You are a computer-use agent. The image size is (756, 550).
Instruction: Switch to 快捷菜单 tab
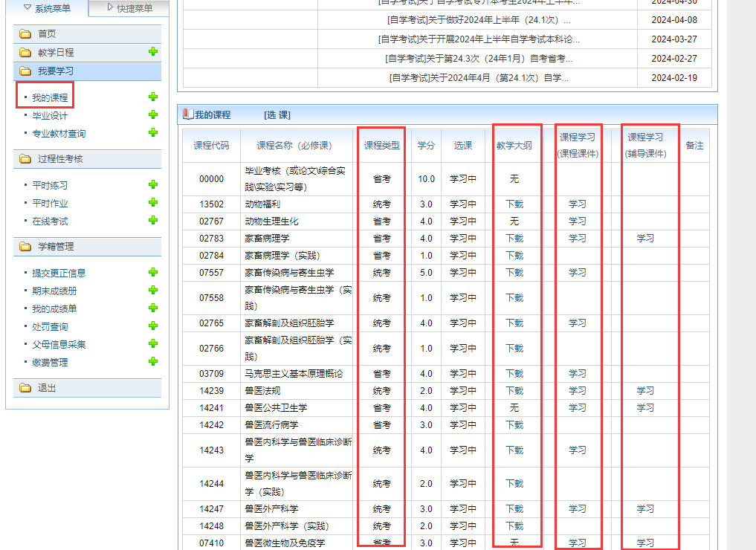coord(129,8)
